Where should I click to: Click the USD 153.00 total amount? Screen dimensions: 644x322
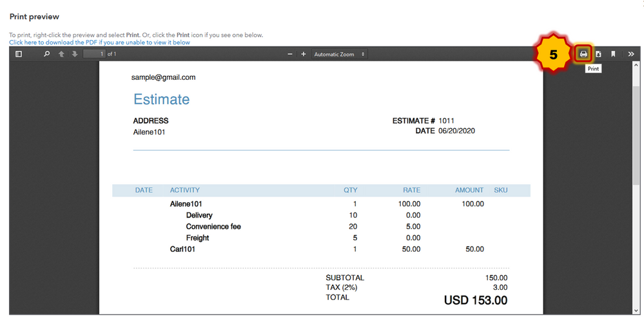pyautogui.click(x=475, y=300)
